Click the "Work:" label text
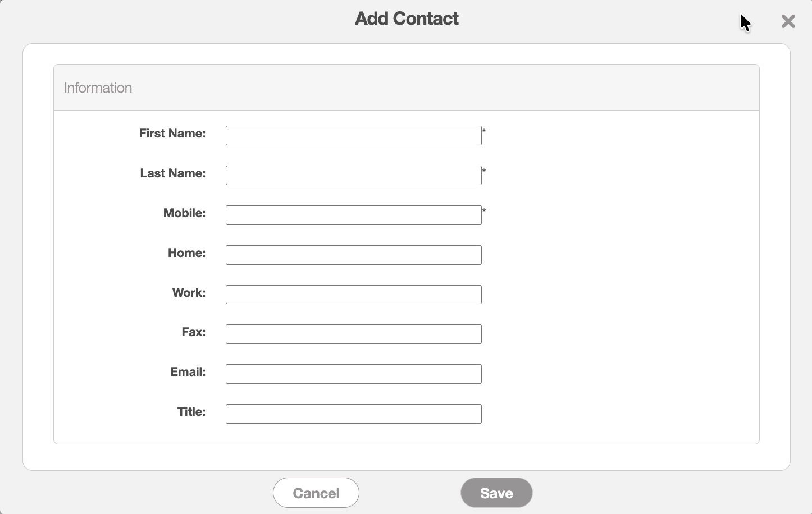This screenshot has width=812, height=514. 189,293
